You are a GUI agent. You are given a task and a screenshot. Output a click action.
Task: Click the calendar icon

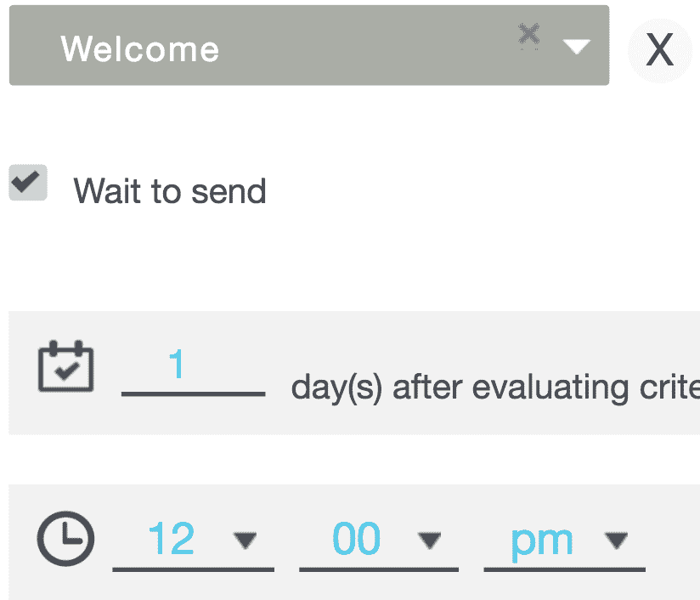pyautogui.click(x=66, y=366)
